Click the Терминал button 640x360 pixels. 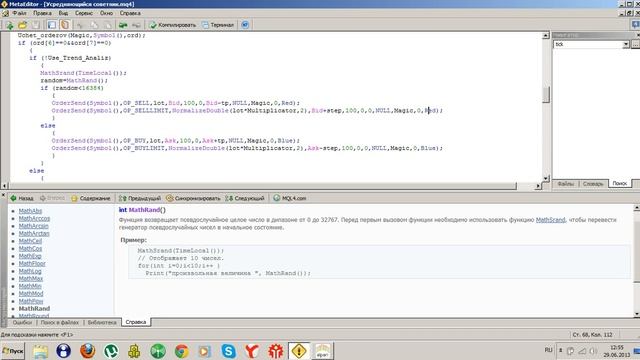218,25
